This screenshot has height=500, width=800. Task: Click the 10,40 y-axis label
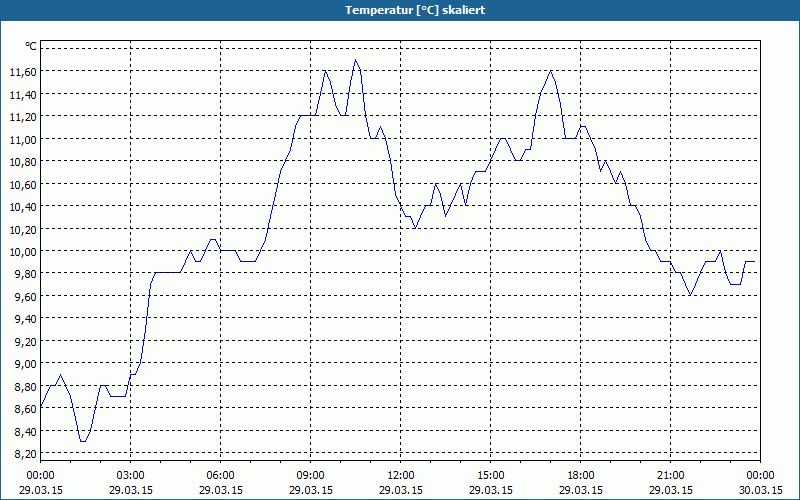23,207
